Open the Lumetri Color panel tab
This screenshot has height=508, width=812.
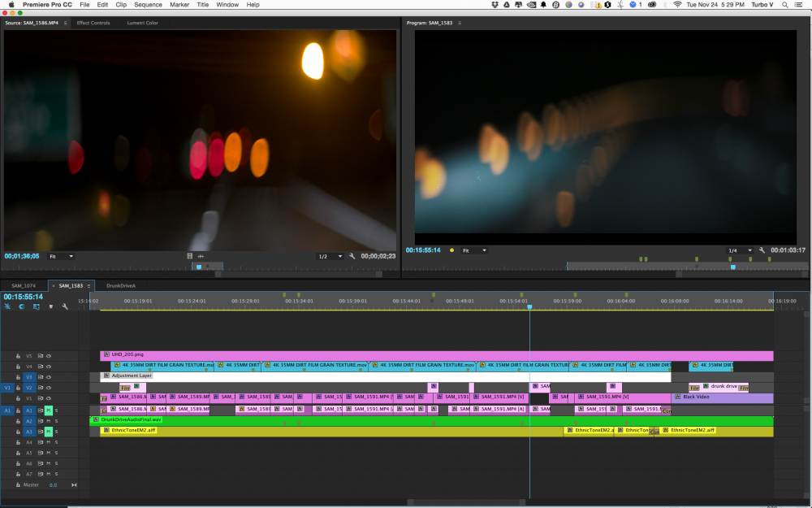(x=142, y=23)
